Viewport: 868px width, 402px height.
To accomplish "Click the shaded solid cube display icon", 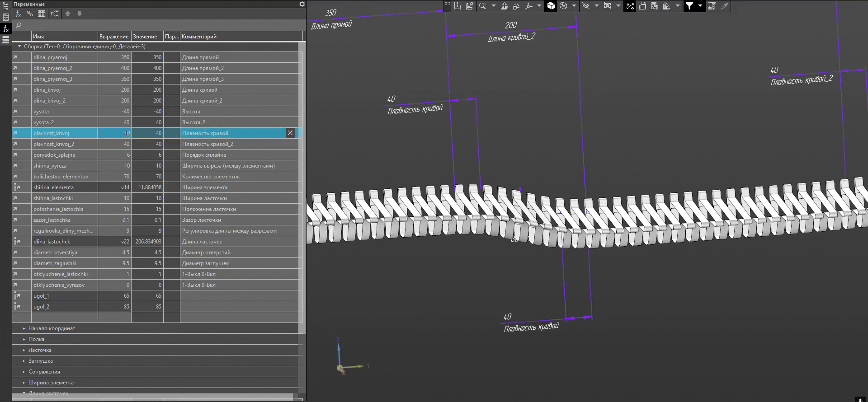I will (x=551, y=6).
